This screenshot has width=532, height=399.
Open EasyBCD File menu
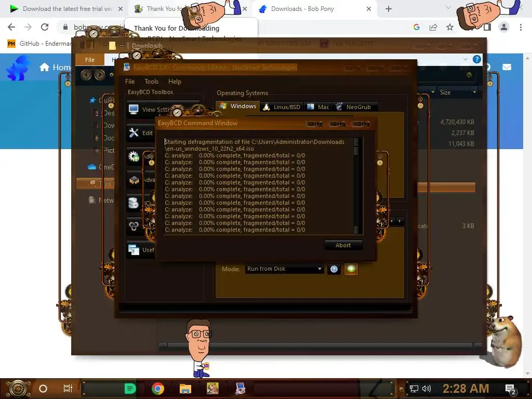[129, 82]
